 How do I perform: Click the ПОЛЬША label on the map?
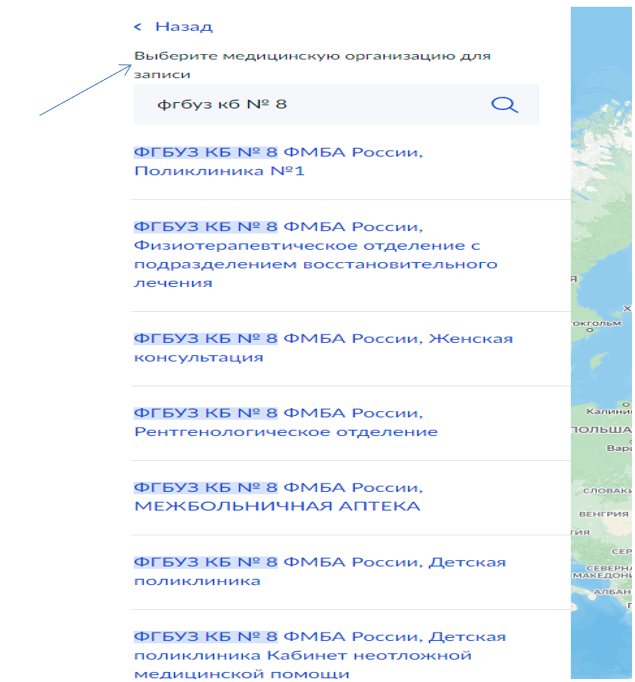(601, 429)
